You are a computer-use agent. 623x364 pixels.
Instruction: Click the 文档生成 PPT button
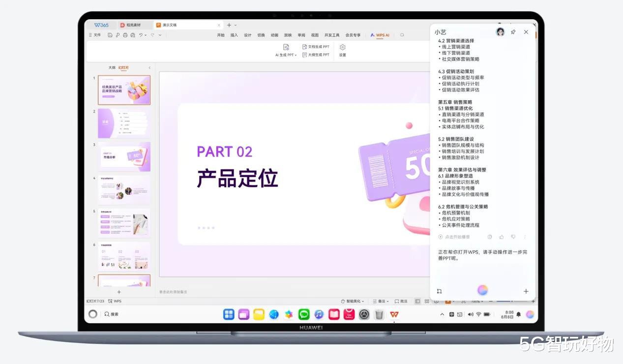316,47
